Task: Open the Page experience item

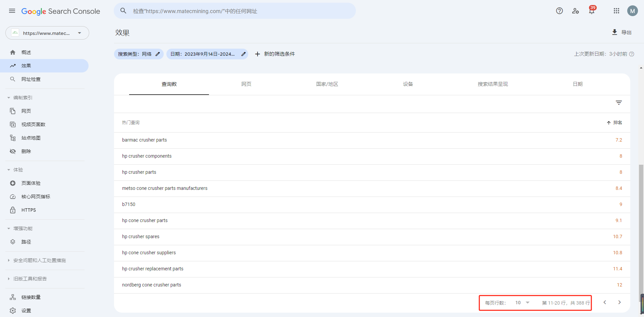Action: coord(44,183)
